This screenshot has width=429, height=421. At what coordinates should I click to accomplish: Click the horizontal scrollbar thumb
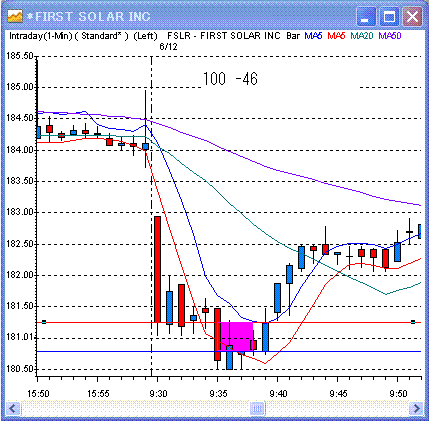coord(258,408)
